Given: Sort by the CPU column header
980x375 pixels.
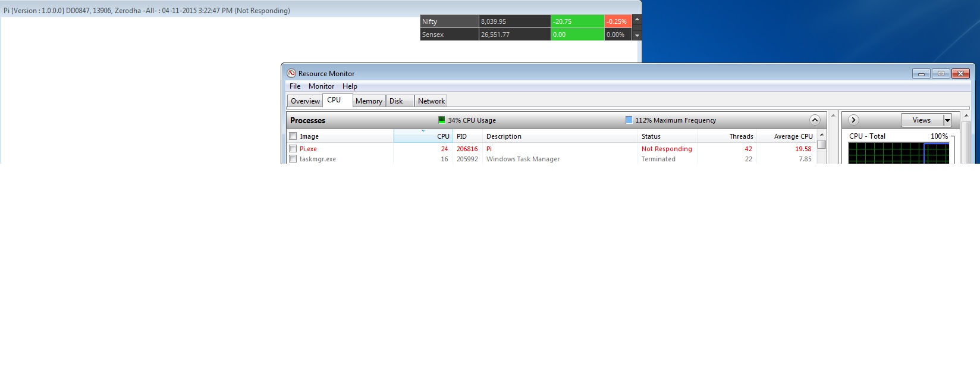Looking at the screenshot, I should point(423,136).
